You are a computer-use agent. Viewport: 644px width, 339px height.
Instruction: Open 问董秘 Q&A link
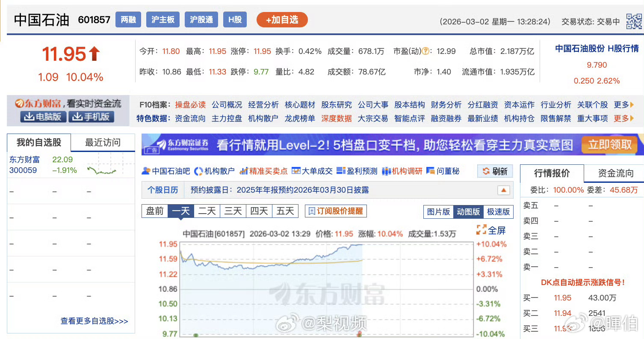pyautogui.click(x=443, y=171)
